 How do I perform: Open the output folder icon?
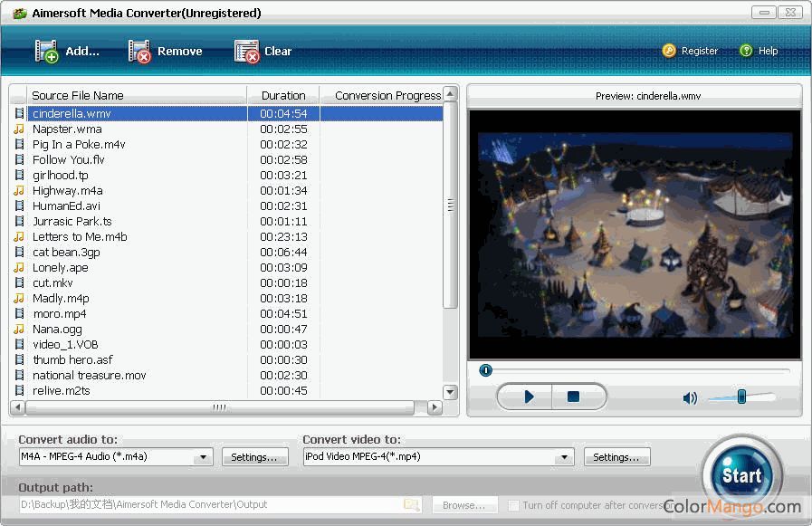411,505
